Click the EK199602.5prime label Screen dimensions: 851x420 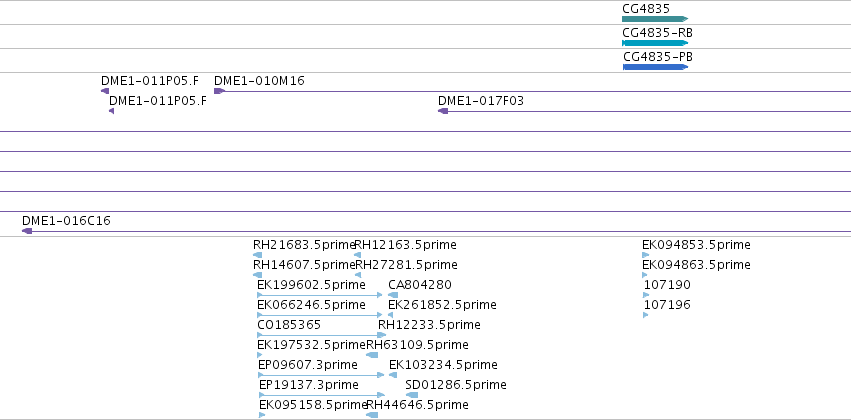pos(311,285)
